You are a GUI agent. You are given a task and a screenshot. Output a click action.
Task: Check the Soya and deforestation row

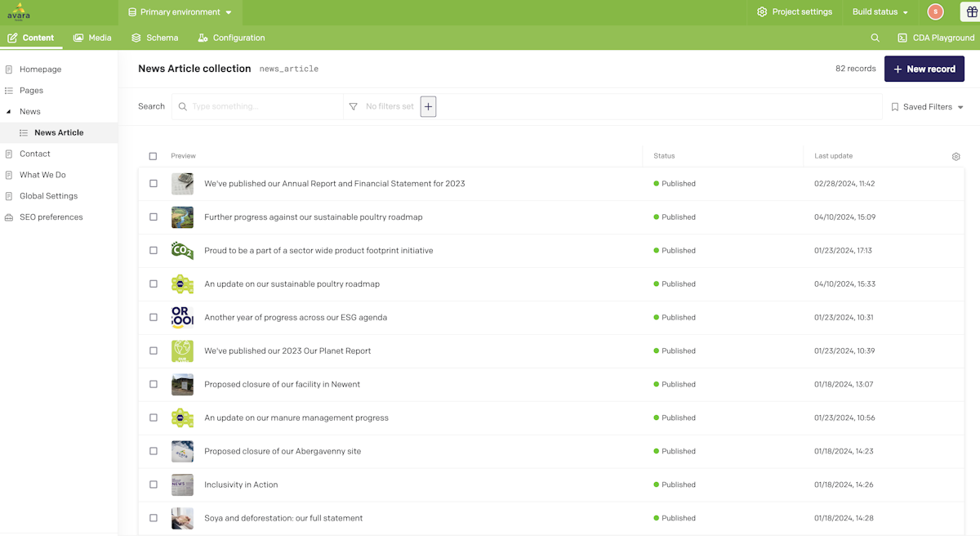click(x=153, y=518)
